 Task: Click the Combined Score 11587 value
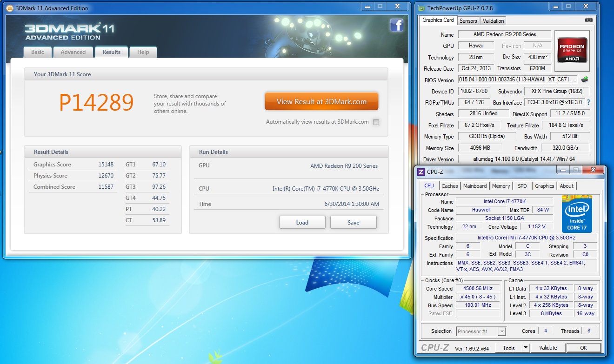[x=106, y=187]
